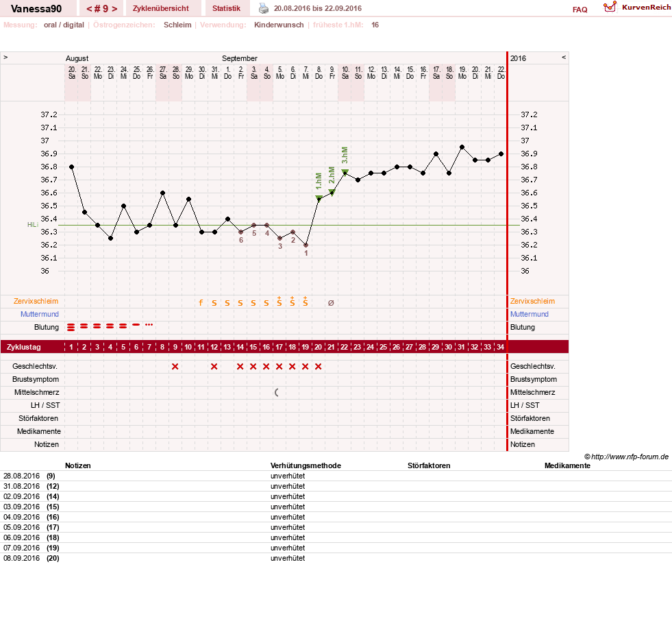Click the Medikamente column header in the table
Viewport: 672px width, 643px height.
567,465
